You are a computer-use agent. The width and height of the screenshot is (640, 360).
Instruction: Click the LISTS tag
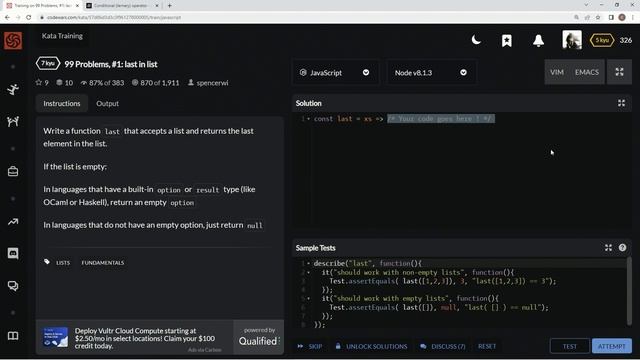point(63,262)
